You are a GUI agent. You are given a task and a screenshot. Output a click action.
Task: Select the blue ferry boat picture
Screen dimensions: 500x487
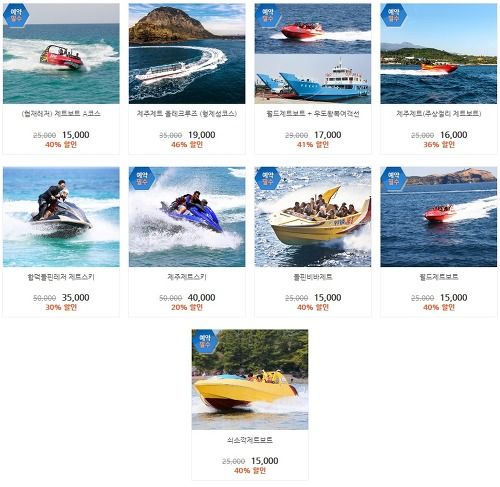pos(313,79)
